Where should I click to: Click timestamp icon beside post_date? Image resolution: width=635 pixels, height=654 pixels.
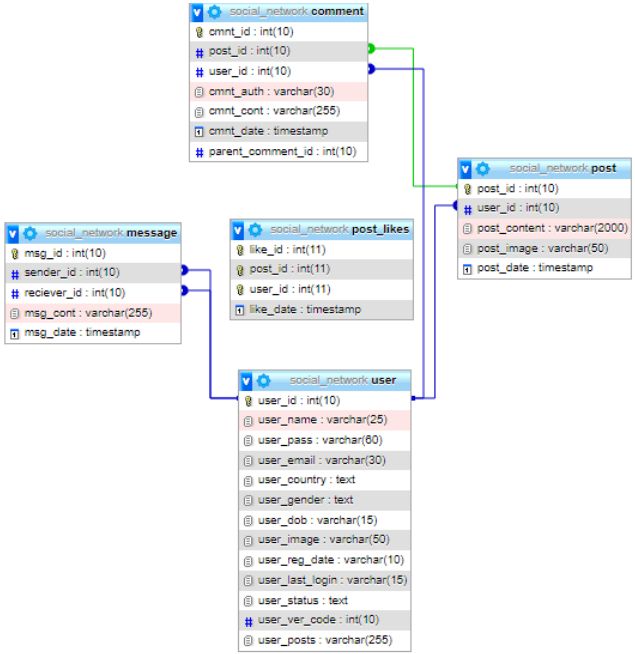pyautogui.click(x=467, y=268)
